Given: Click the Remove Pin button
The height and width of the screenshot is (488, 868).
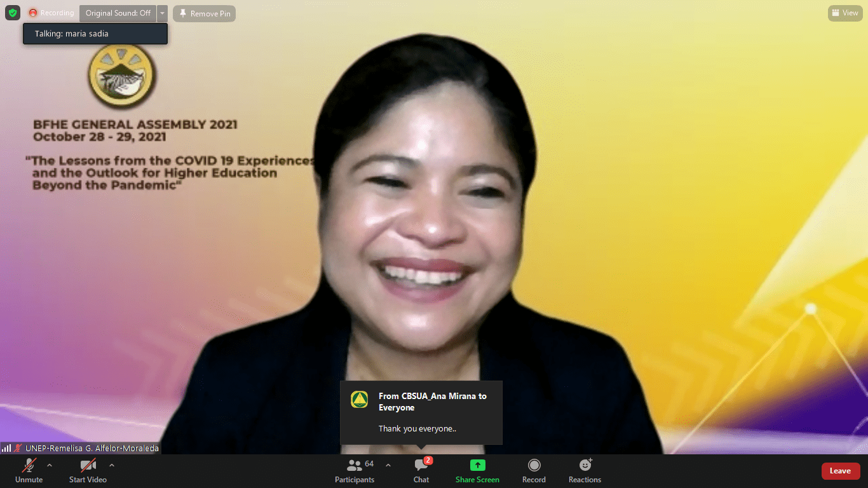Looking at the screenshot, I should click(x=204, y=13).
